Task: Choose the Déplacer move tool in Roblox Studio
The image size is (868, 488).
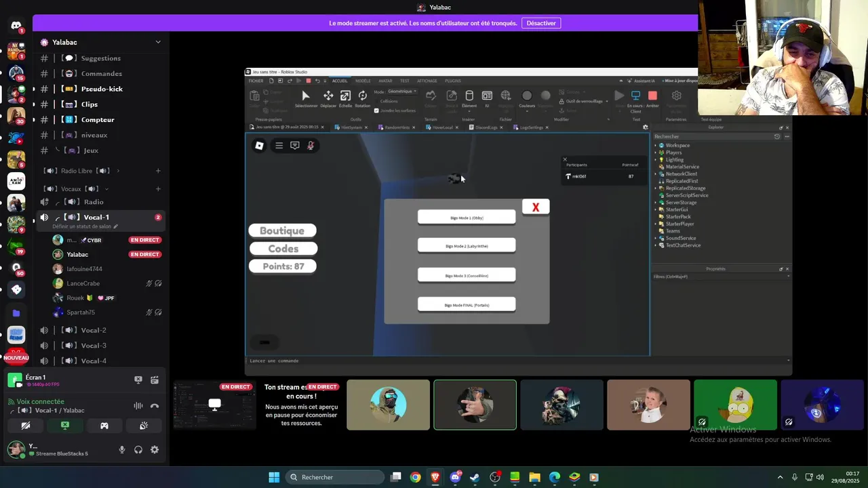Action: (x=328, y=99)
